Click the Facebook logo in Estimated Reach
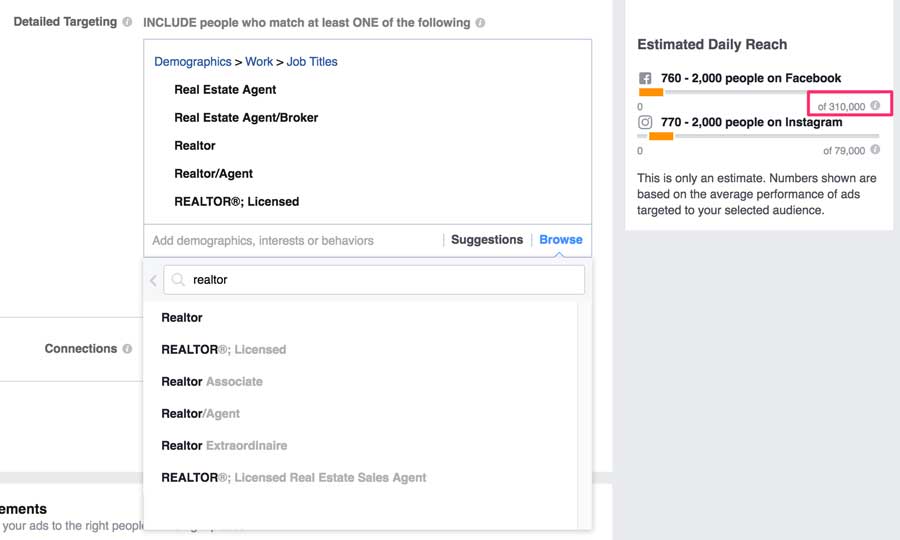Image resolution: width=900 pixels, height=540 pixels. (x=646, y=78)
